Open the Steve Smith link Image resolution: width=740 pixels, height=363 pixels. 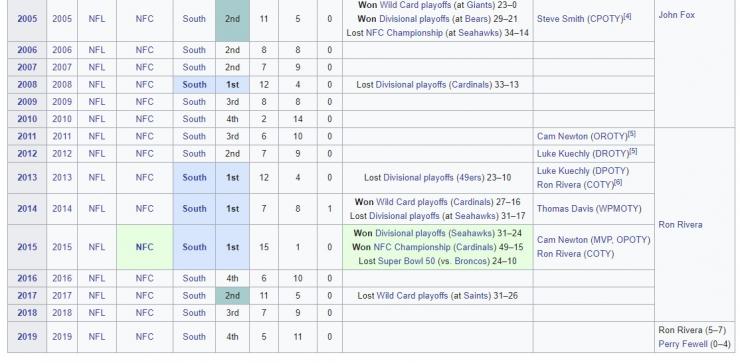click(561, 19)
